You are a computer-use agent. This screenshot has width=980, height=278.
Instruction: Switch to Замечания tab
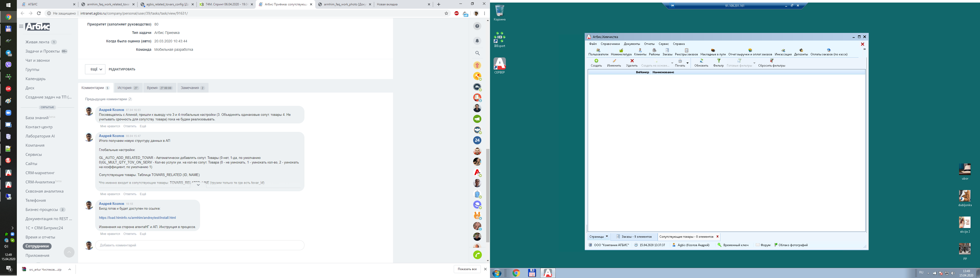[x=192, y=88]
